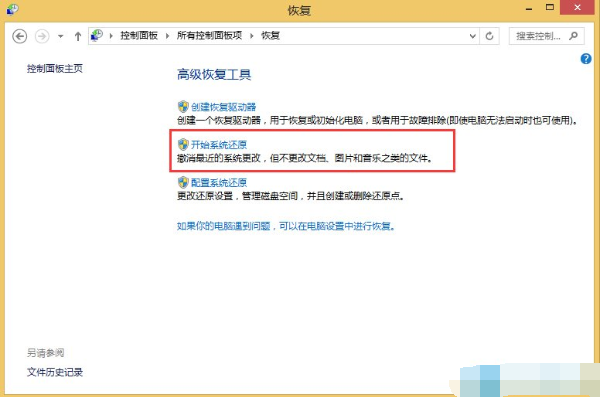The image size is (601, 397).
Task: Close the 恢复 window
Action: 578,8
